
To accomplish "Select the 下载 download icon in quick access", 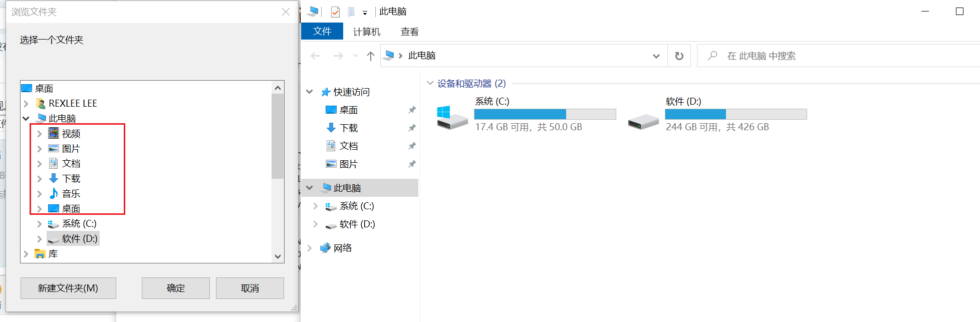I will point(331,128).
